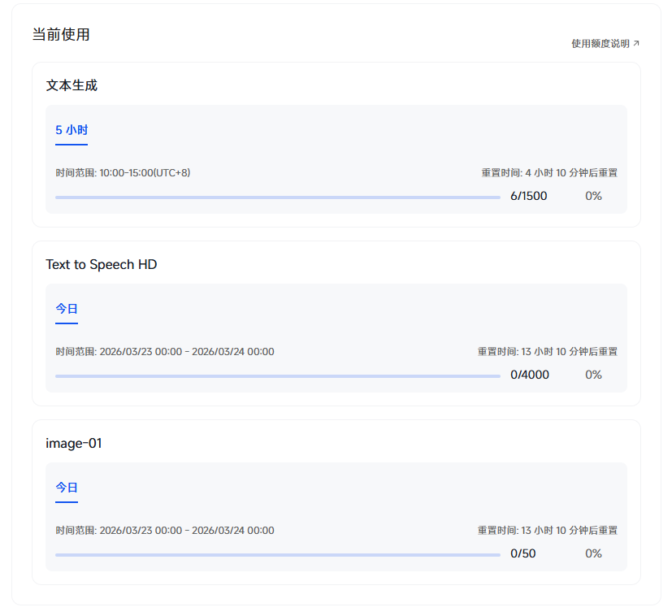
Task: Click the image-01 card title
Action: point(74,443)
